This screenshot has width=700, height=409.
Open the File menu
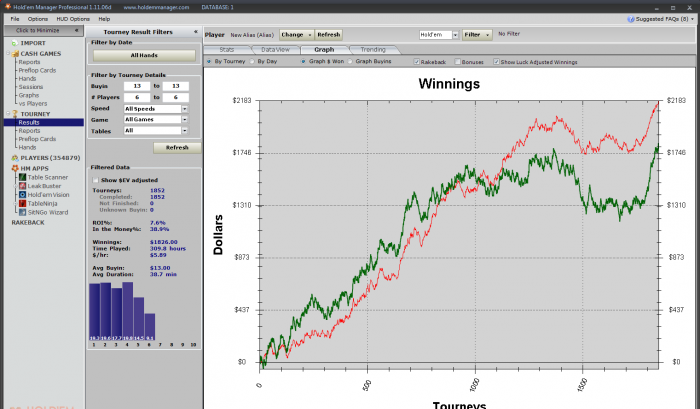[x=15, y=19]
